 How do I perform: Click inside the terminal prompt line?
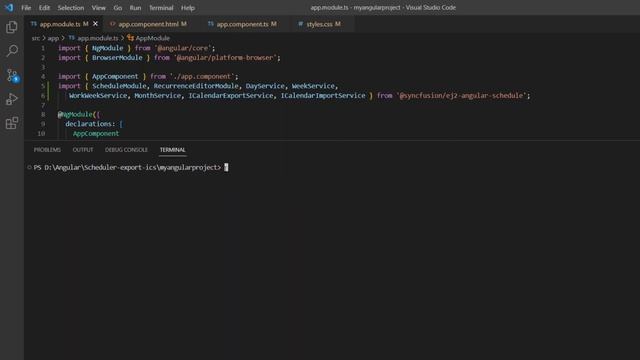131,167
